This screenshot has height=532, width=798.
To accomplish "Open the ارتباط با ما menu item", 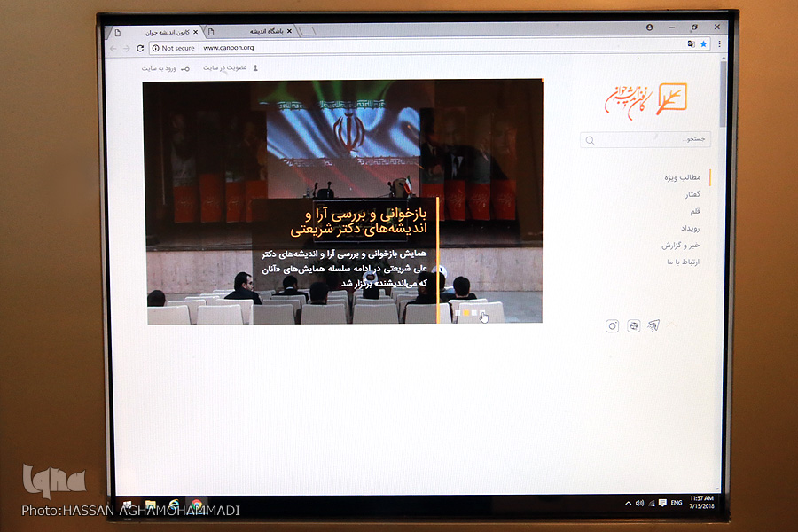I will click(684, 262).
